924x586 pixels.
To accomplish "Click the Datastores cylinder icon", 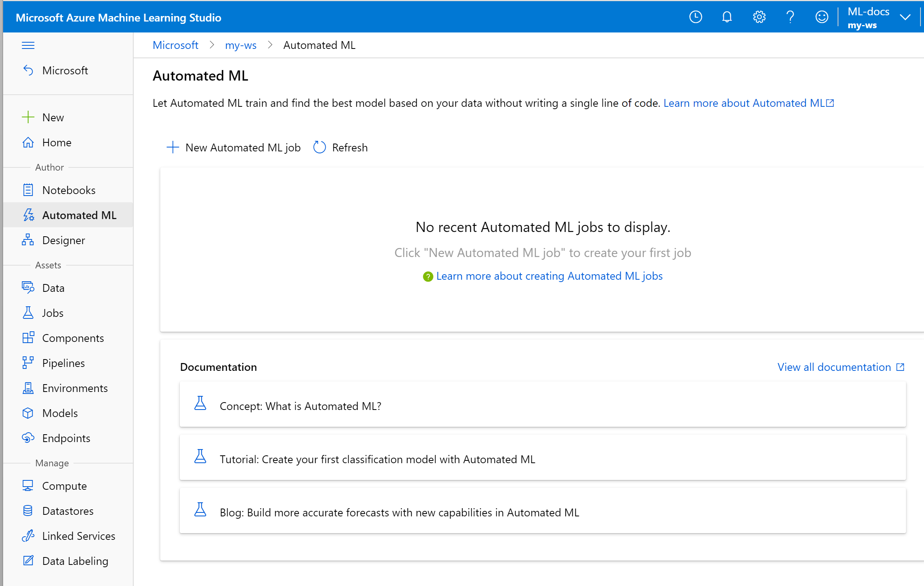I will tap(28, 511).
